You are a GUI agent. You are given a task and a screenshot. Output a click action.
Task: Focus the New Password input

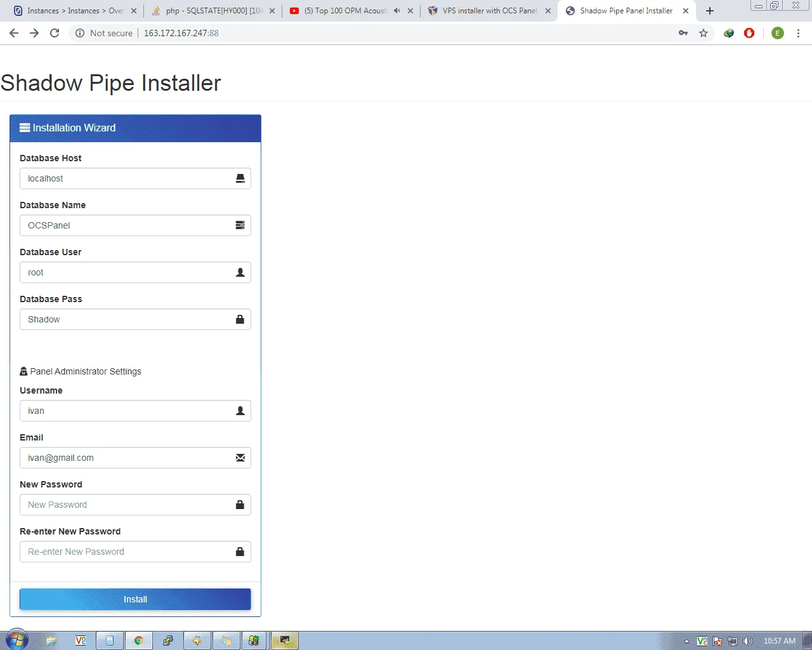(x=135, y=505)
